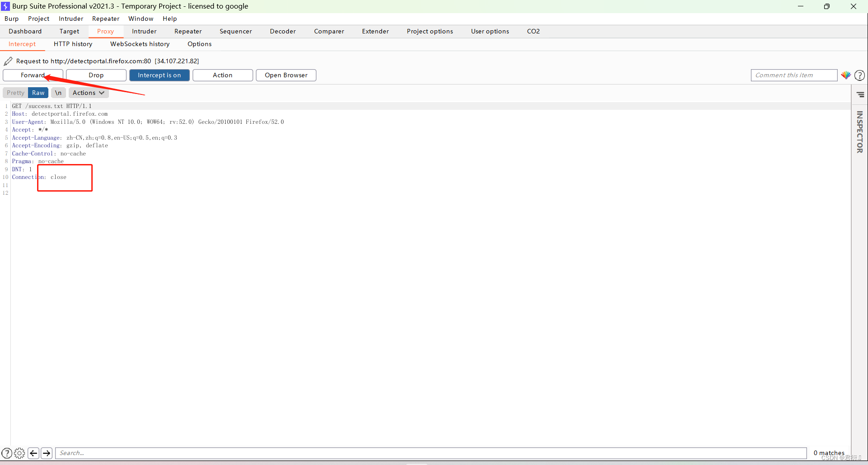Click the User-Agent header line
The width and height of the screenshot is (868, 465).
point(148,122)
